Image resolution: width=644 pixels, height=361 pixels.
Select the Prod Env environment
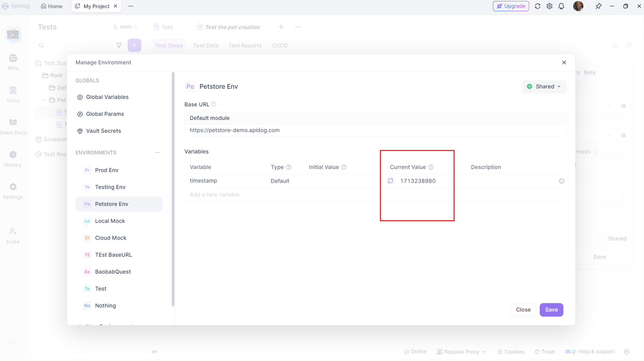[x=119, y=170]
